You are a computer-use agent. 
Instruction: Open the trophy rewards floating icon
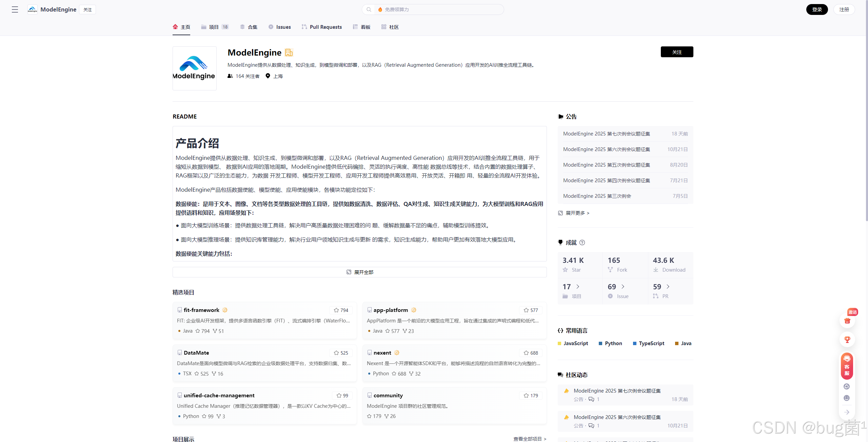[x=847, y=339]
